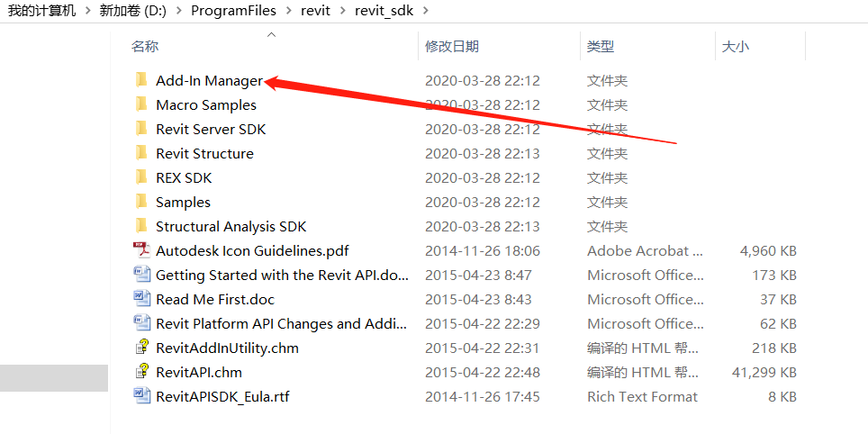Select the Macro Samples folder name
This screenshot has width=868, height=434.
(206, 105)
